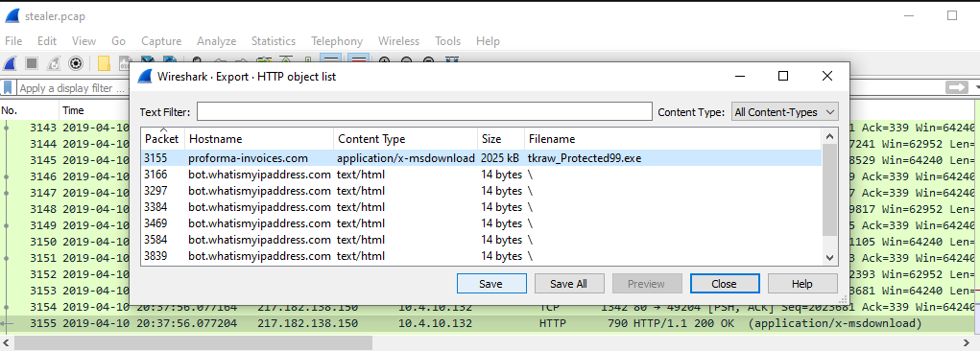Click into the Text Filter input box
This screenshot has height=351, width=980.
click(424, 112)
